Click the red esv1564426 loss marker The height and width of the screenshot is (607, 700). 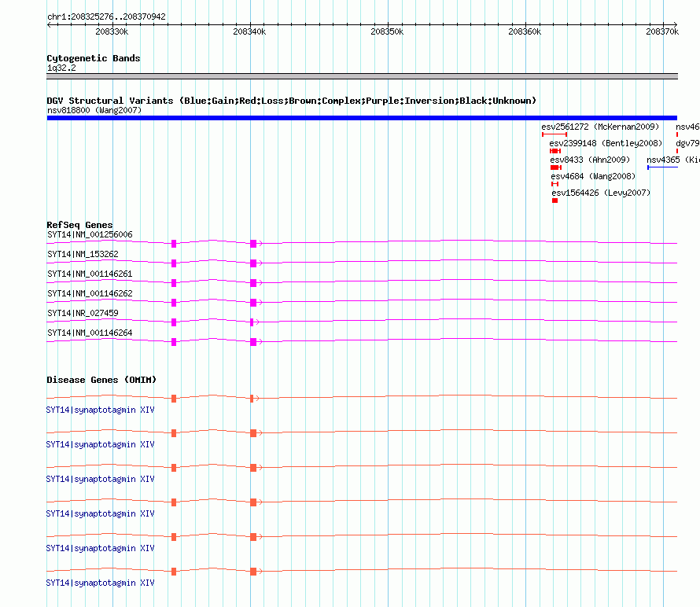point(555,200)
